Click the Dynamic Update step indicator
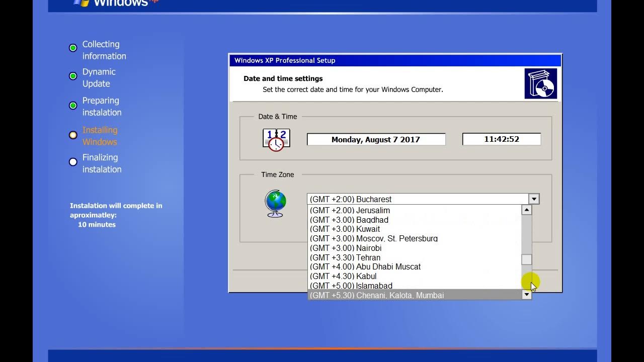This screenshot has width=644, height=362. pyautogui.click(x=73, y=76)
